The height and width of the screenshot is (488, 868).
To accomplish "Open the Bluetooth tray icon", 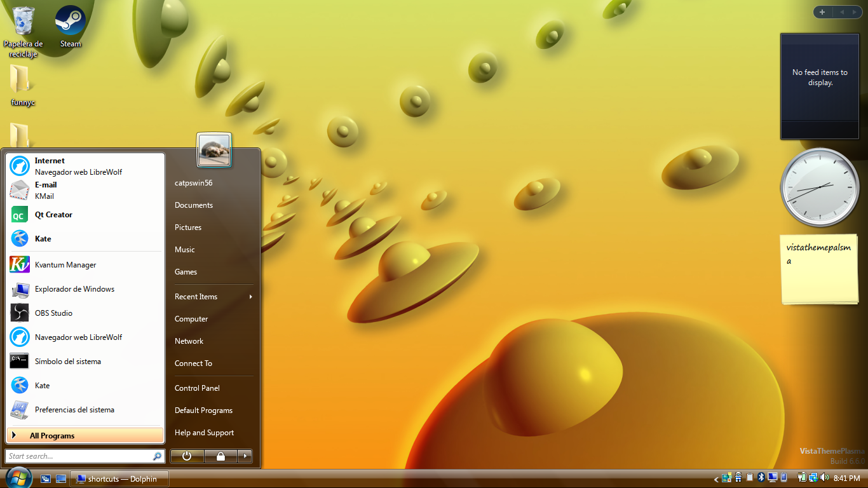I will 761,477.
